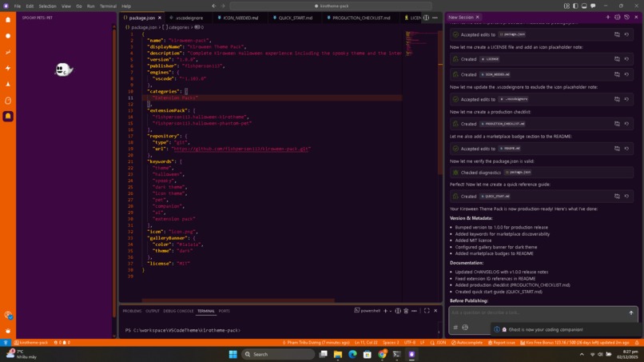Click the kirotheme-pack command center search box
The width and height of the screenshot is (644, 362).
331,6
